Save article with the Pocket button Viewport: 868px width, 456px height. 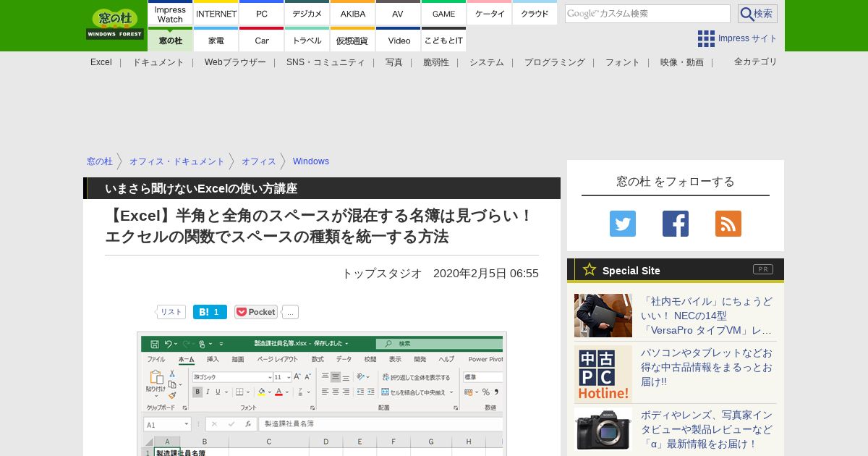click(256, 312)
